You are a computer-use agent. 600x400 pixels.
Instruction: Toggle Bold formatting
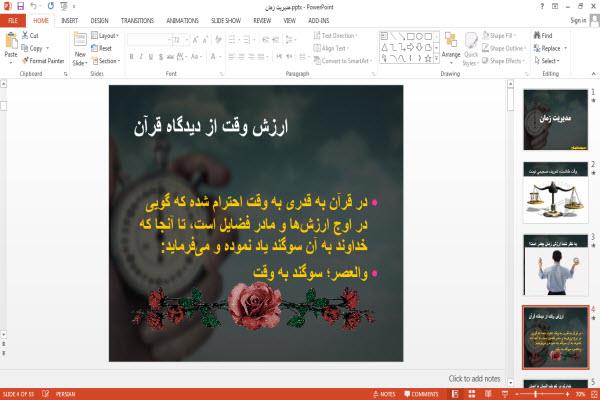tap(131, 57)
